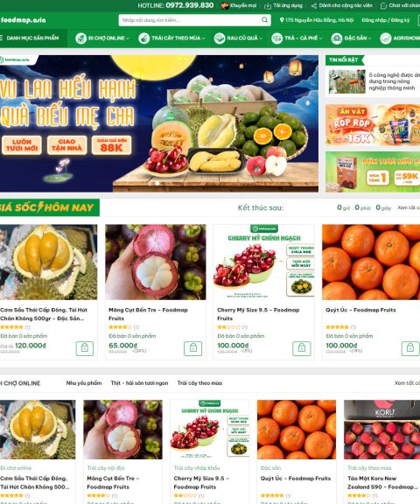This screenshot has width=420, height=504.
Task: Open Danh mục sản phẩm menu
Action: 30,38
